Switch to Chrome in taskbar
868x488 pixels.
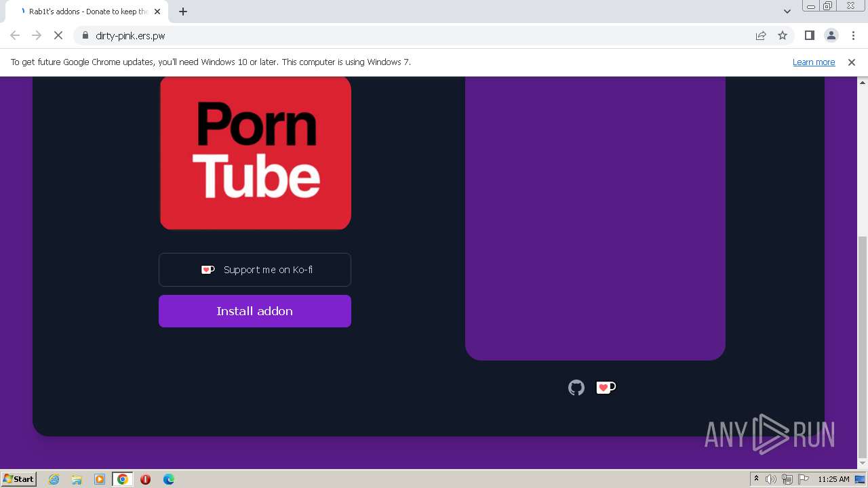click(x=123, y=479)
